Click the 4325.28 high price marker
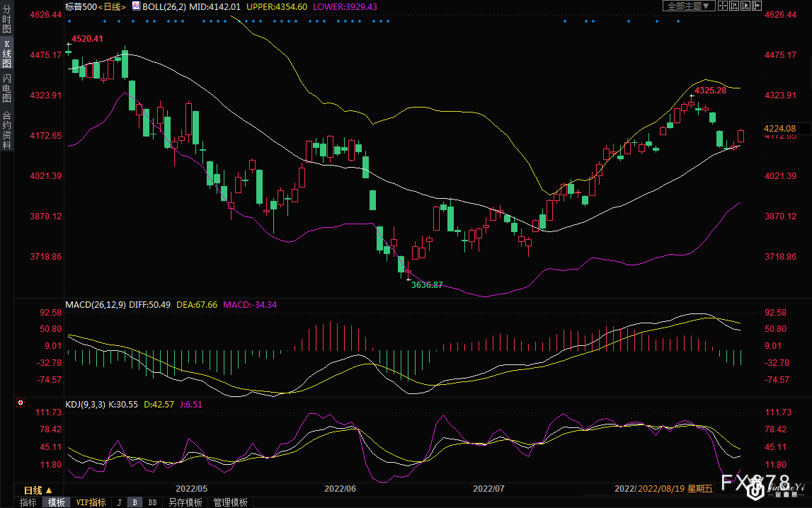 (x=710, y=91)
